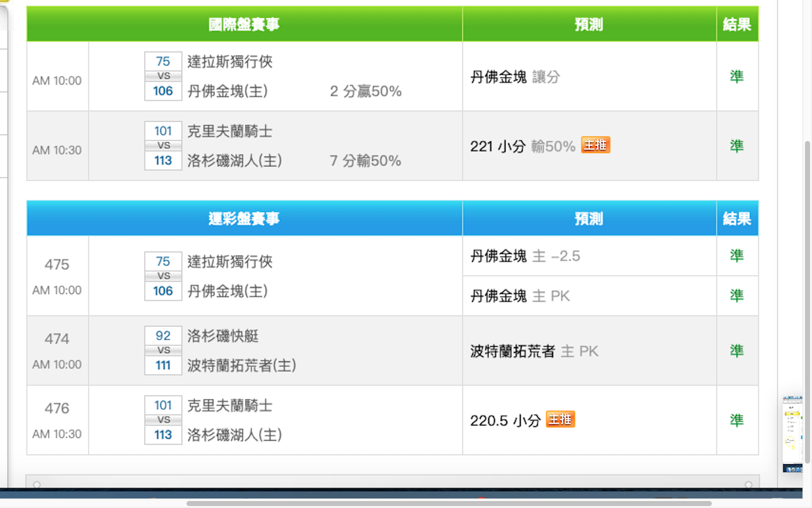This screenshot has height=508, width=812.
Task: Click game number 474
Action: [57, 339]
